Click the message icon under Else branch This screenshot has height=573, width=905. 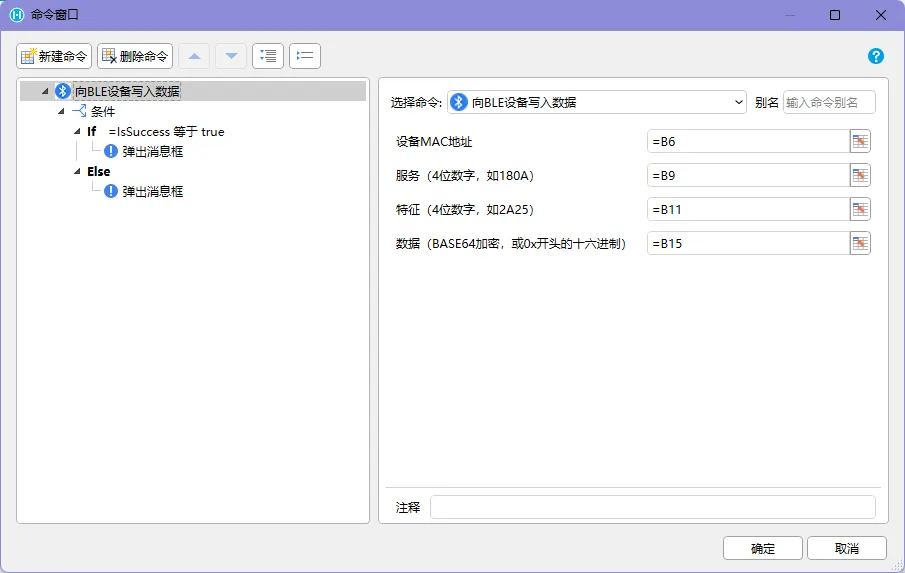(111, 191)
